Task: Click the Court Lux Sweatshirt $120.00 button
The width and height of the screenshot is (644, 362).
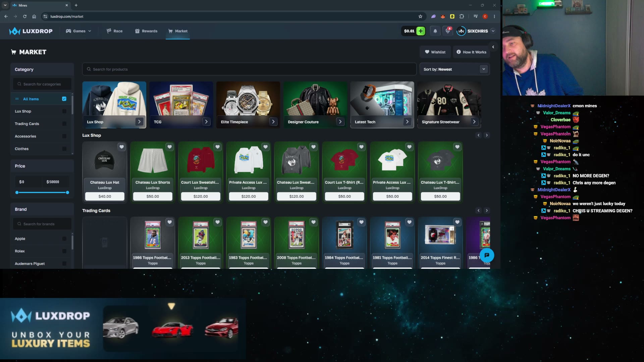Action: click(201, 196)
